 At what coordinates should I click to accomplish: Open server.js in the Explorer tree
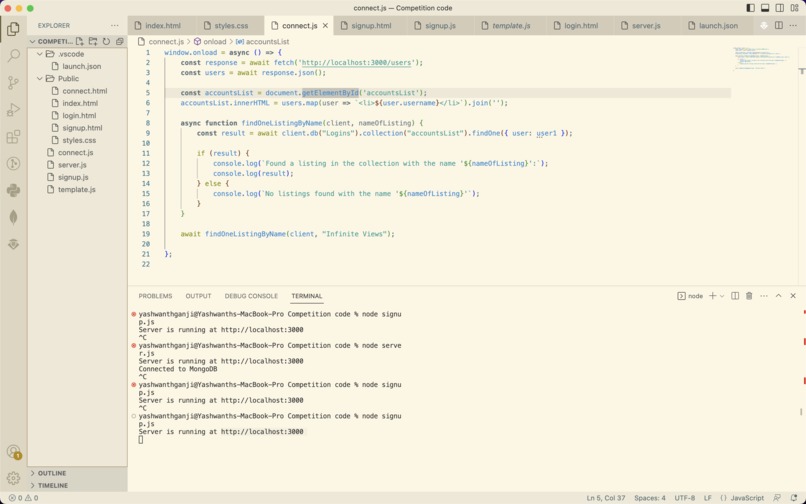(72, 165)
